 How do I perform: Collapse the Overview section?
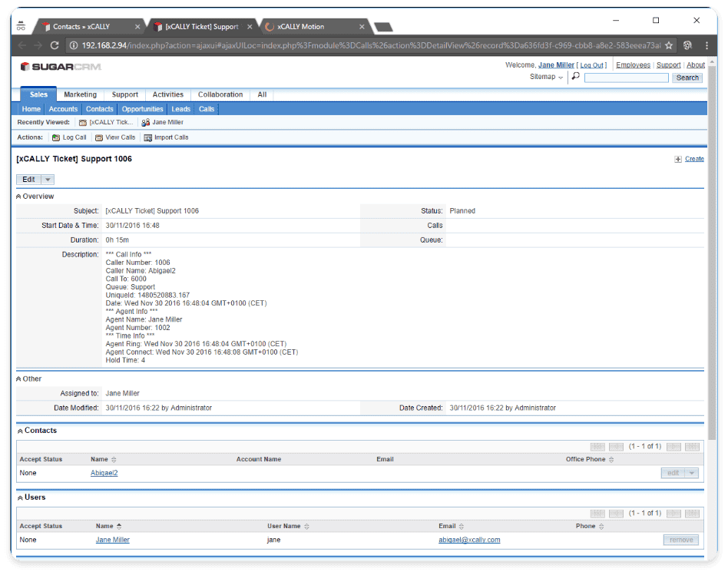18,197
